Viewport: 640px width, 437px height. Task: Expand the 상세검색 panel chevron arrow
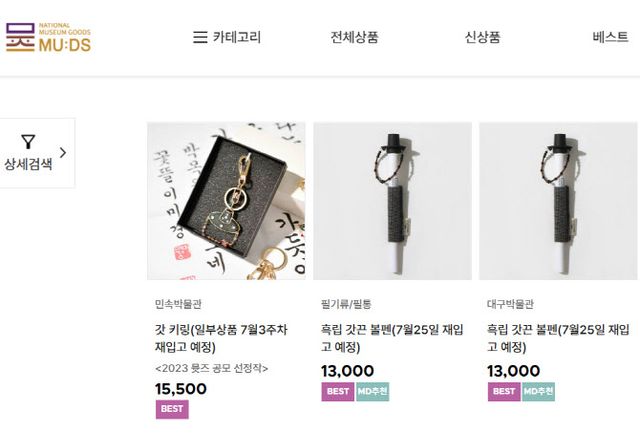coord(63,153)
